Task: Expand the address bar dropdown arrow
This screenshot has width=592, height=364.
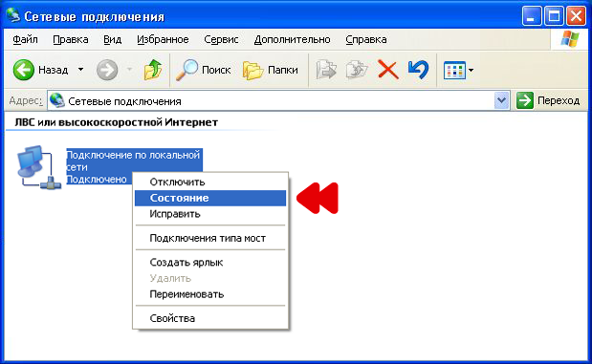Action: [x=501, y=100]
